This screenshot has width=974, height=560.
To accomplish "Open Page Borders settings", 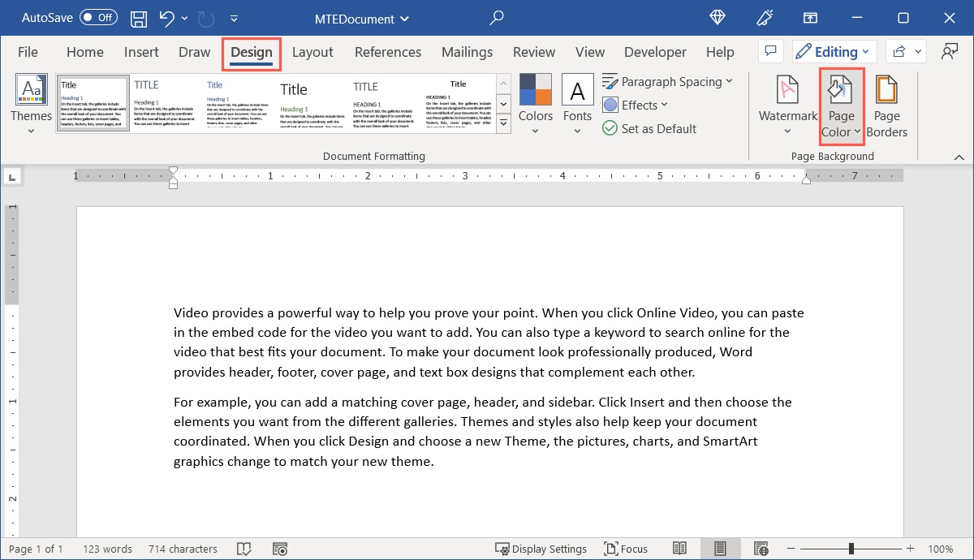I will click(886, 106).
